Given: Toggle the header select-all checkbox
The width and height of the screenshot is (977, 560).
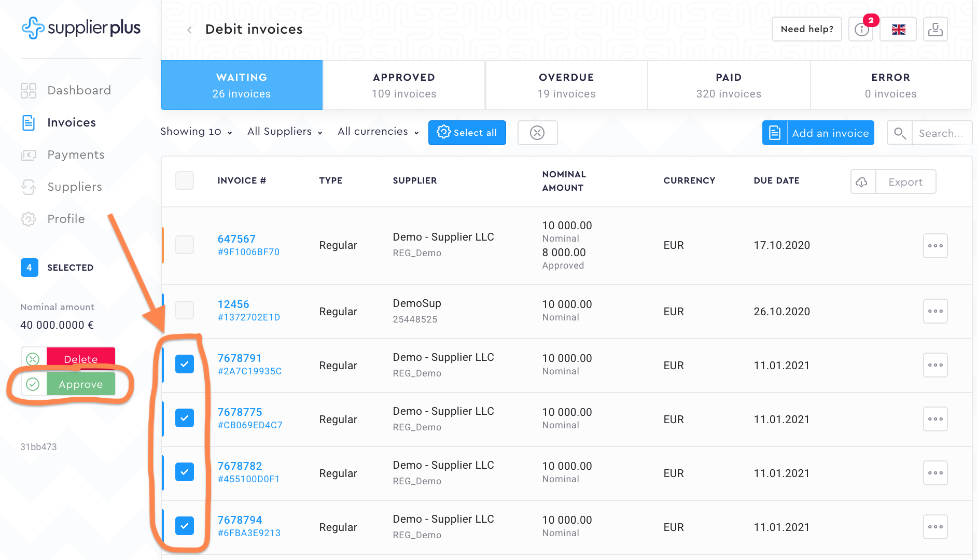Looking at the screenshot, I should point(185,180).
